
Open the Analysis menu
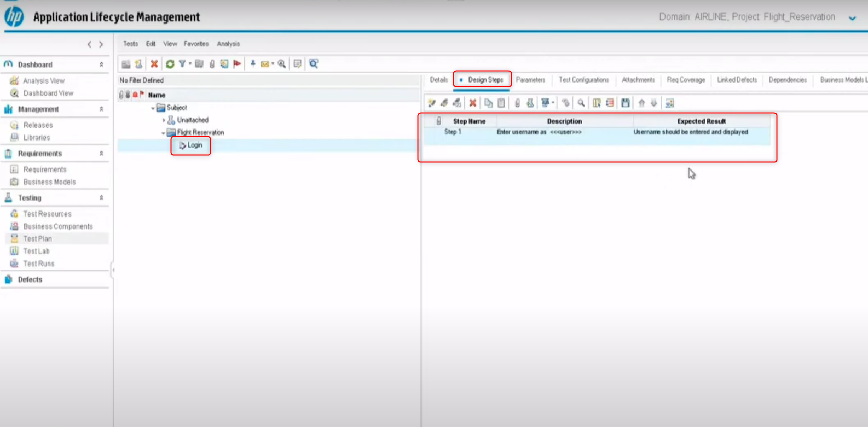click(x=228, y=44)
